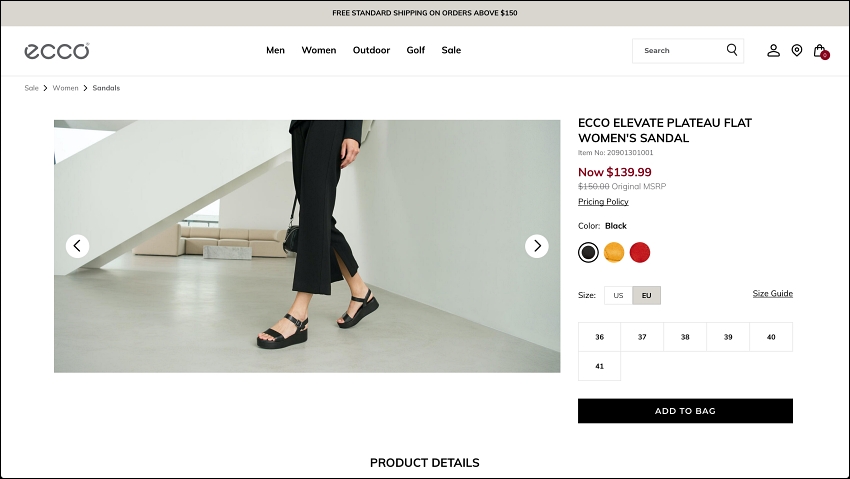
Task: Select size 41
Action: [x=600, y=366]
